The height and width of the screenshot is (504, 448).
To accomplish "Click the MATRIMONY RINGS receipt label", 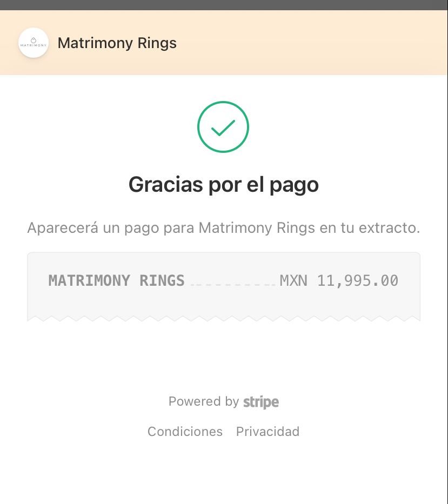I will pyautogui.click(x=116, y=280).
